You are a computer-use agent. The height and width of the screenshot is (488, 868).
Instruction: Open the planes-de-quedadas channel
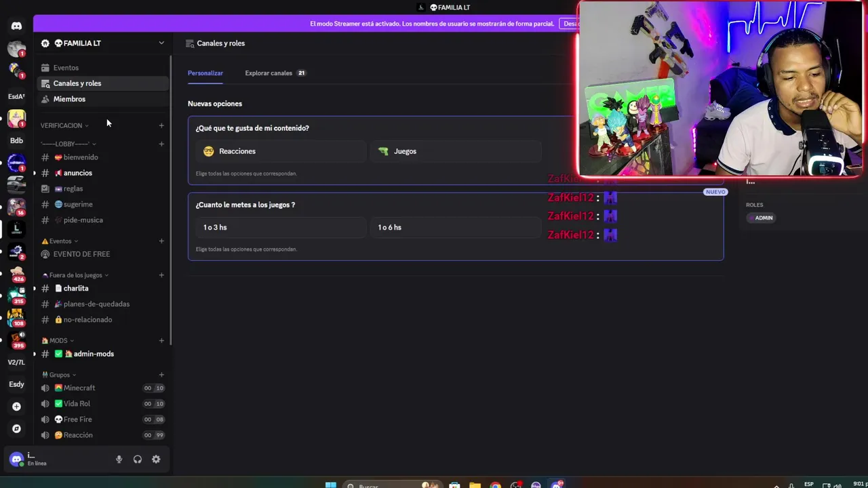(x=102, y=304)
